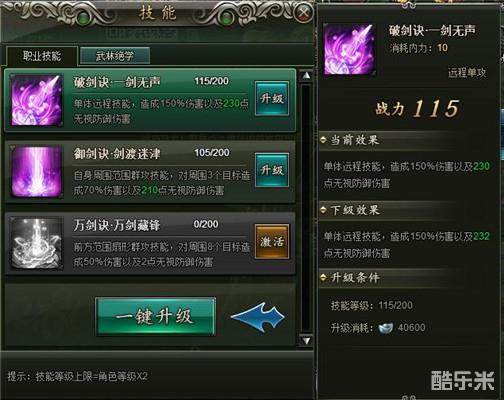Screen dimensions: 504x400
Task: Click the blue arrow pointing at 一键升级
Action: [258, 317]
